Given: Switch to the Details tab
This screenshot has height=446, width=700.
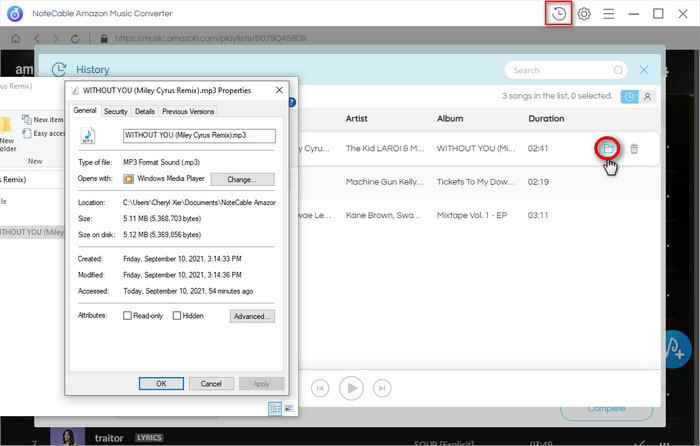Looking at the screenshot, I should pos(145,112).
